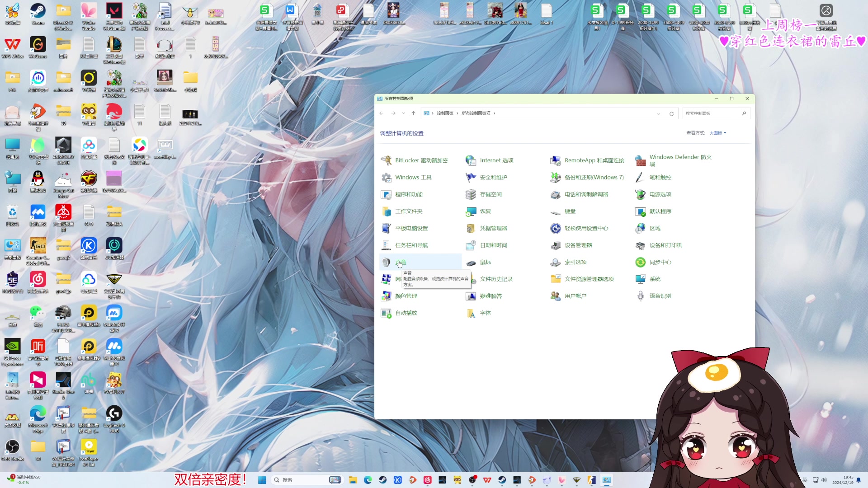The height and width of the screenshot is (488, 868).
Task: Select ARMOURY CRATE desktop shortcut
Action: coord(63,150)
